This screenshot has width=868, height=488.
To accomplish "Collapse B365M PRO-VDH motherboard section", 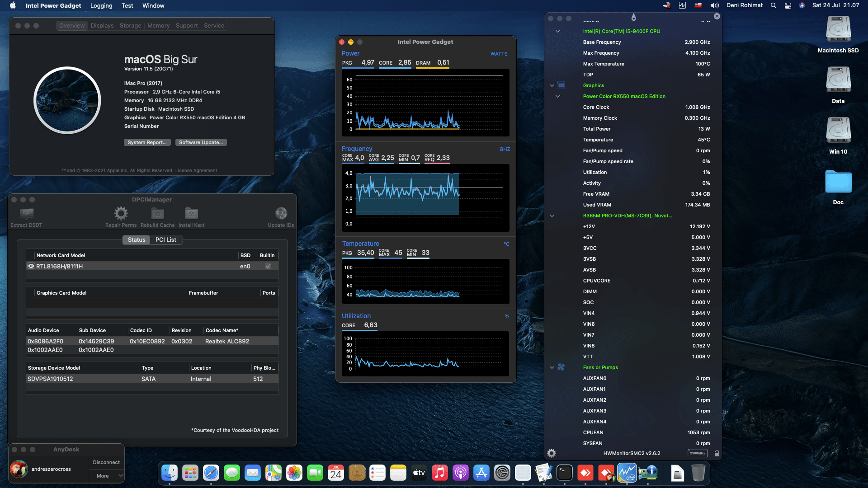I will (x=552, y=216).
